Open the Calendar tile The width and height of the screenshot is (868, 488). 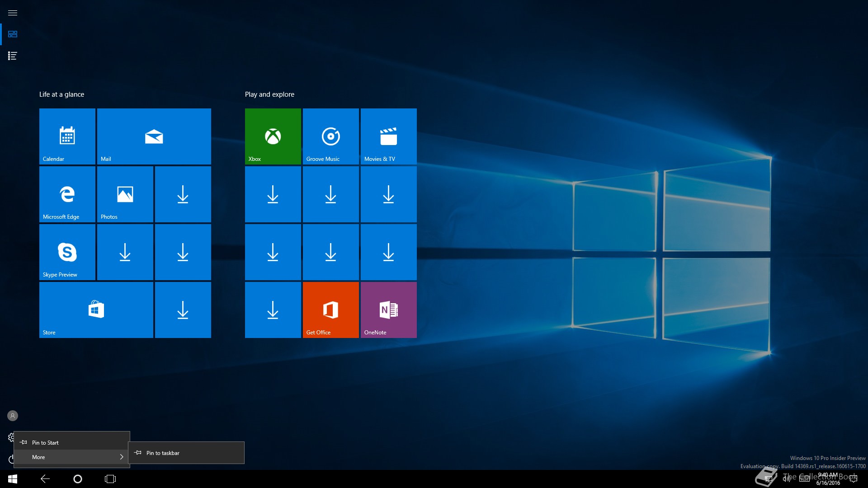click(x=67, y=136)
